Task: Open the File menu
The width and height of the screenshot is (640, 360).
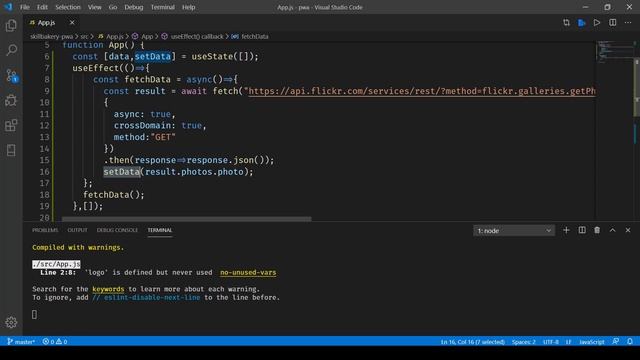Action: click(24, 7)
